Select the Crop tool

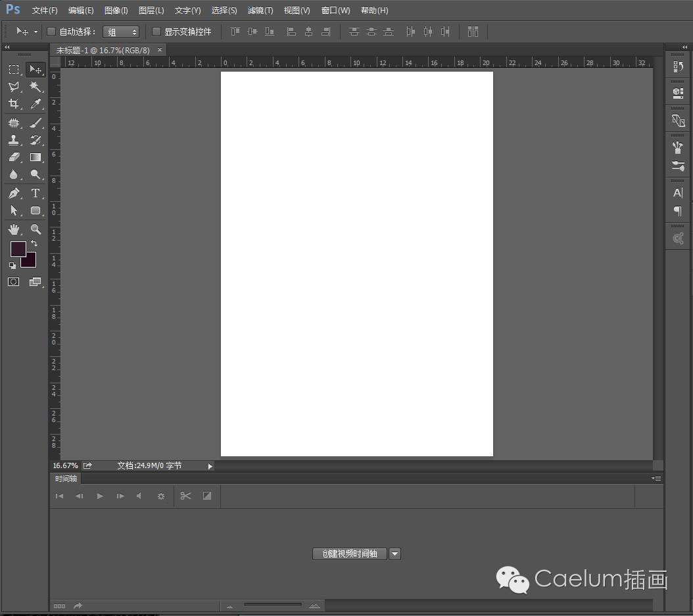[13, 103]
